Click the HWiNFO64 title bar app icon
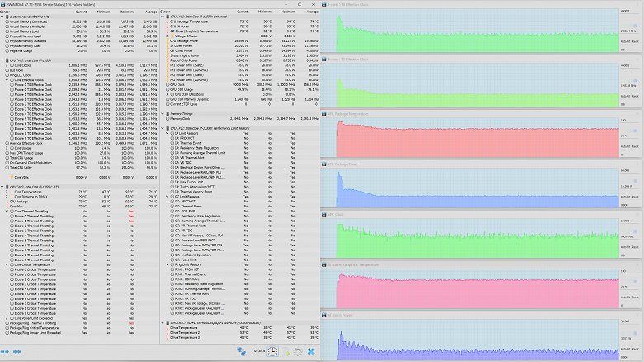Viewport: 644px width, 362px height. click(3, 4)
